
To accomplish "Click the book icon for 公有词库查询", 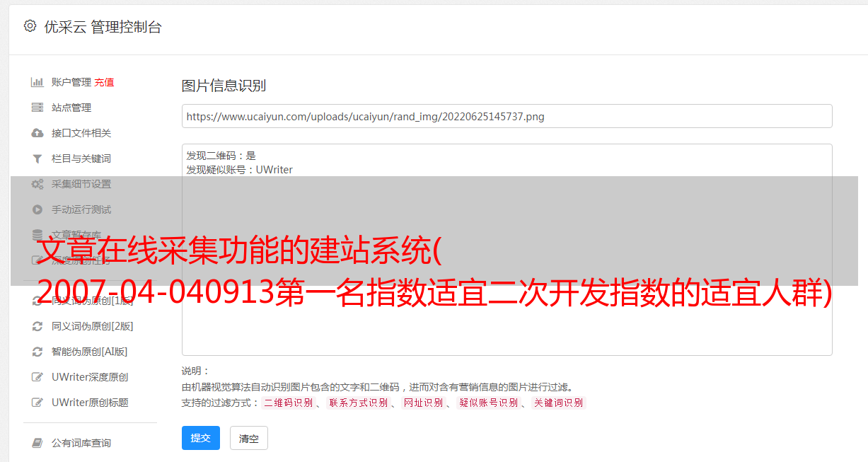I will pyautogui.click(x=37, y=443).
